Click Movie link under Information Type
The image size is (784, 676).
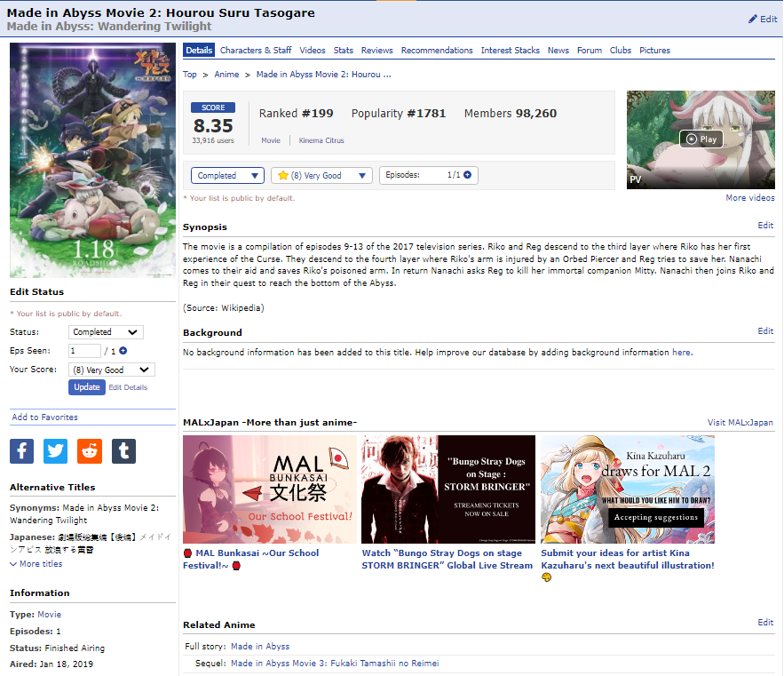pyautogui.click(x=50, y=615)
